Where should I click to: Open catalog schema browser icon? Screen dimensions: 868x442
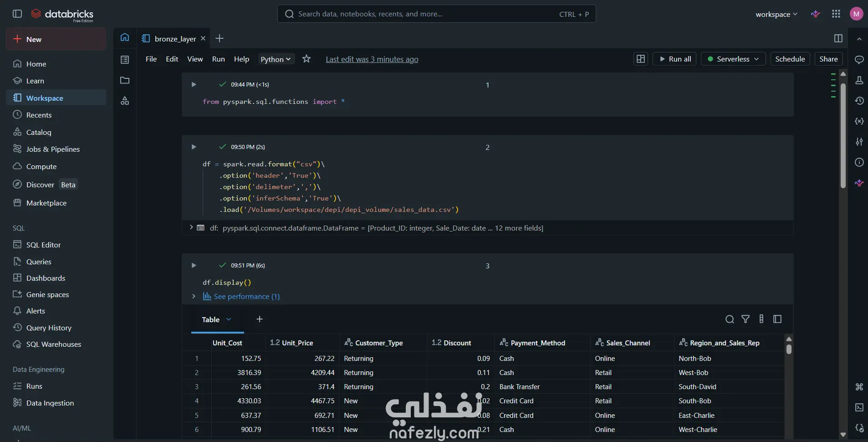click(125, 101)
